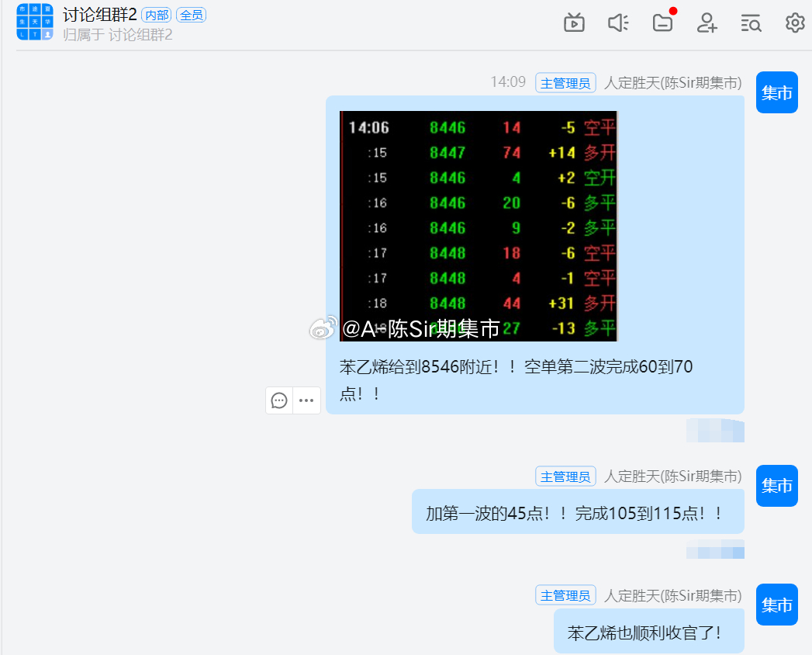Open the group files folder with red dot
This screenshot has height=655, width=812.
(x=662, y=25)
